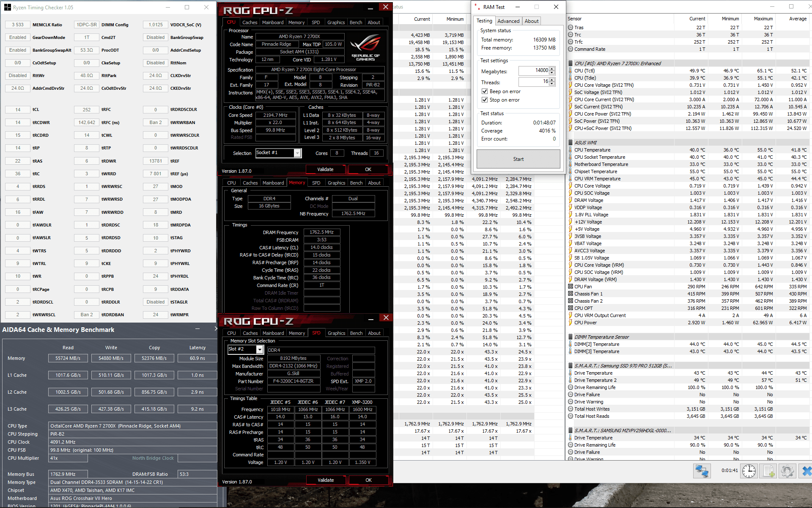Click Validate in top CPU-Z window
This screenshot has width=812, height=508.
pyautogui.click(x=325, y=169)
